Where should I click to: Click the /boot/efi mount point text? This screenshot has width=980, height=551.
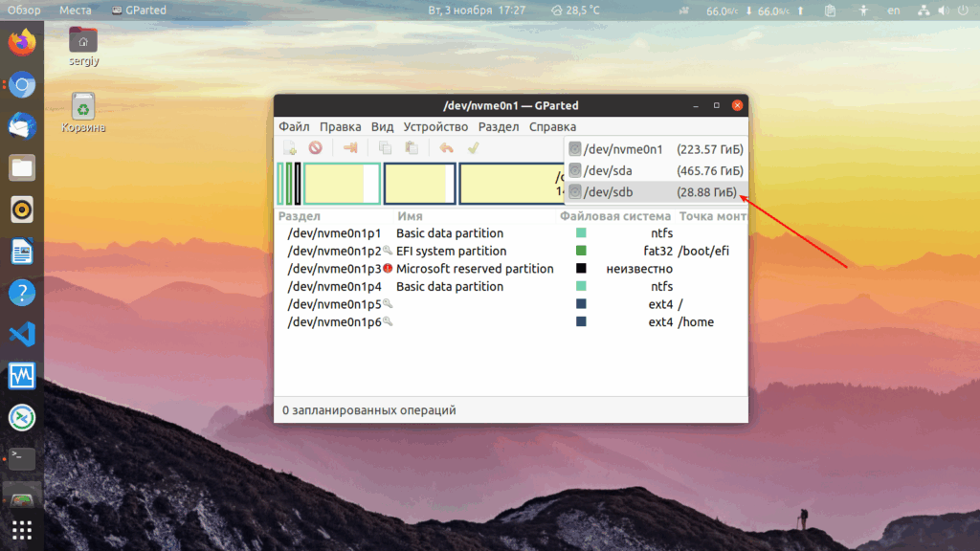coord(703,252)
